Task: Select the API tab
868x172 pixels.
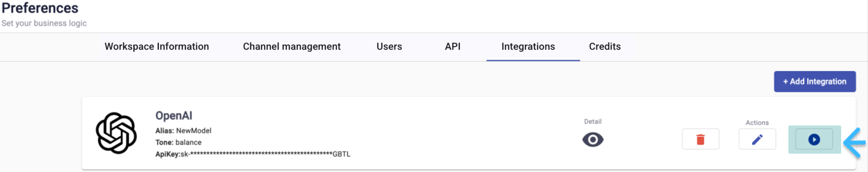Action: 453,46
